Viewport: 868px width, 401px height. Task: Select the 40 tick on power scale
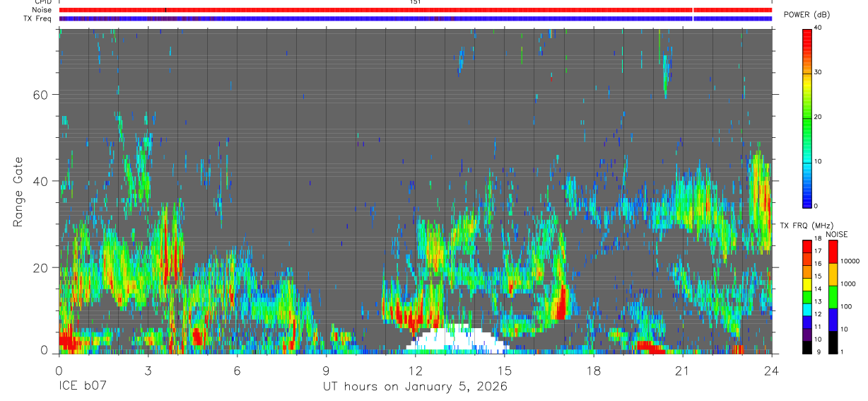(818, 28)
